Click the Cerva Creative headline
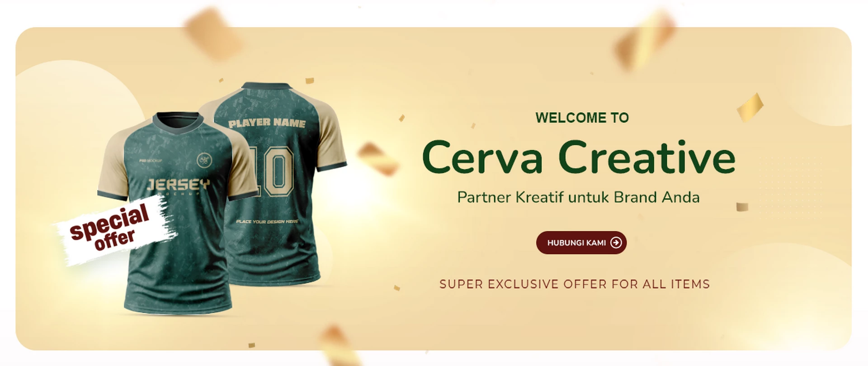The image size is (868, 366). point(579,157)
